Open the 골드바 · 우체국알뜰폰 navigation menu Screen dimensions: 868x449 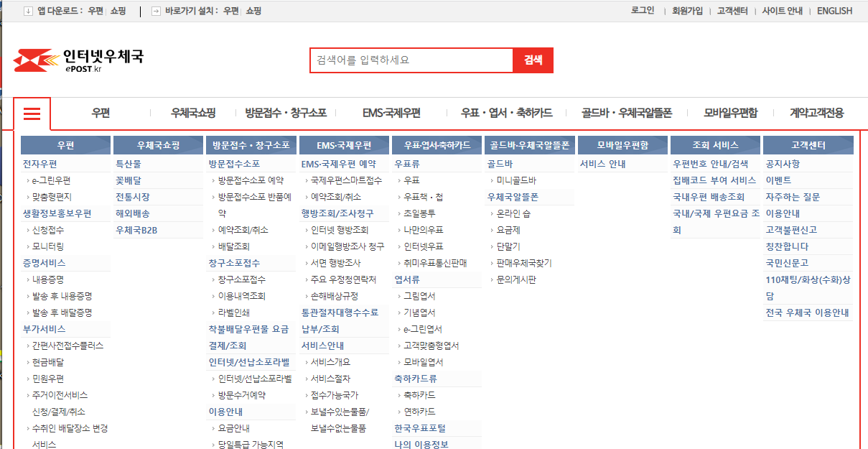tap(627, 113)
